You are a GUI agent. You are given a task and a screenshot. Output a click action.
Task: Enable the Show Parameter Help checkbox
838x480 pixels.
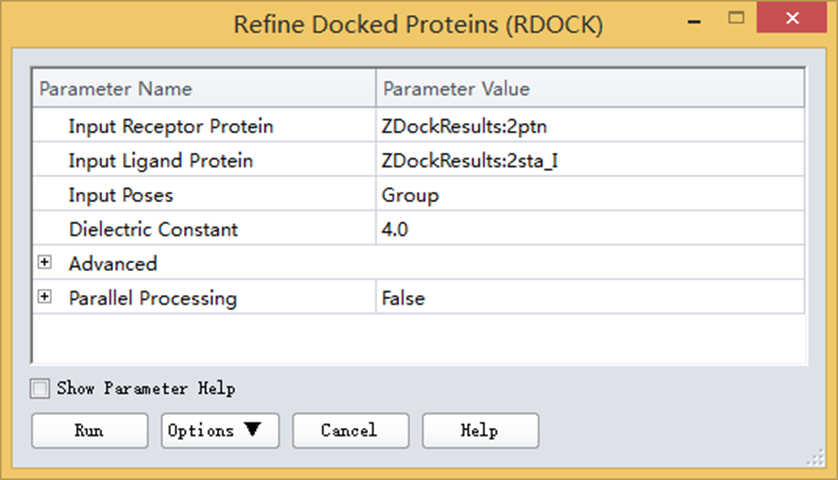point(40,388)
